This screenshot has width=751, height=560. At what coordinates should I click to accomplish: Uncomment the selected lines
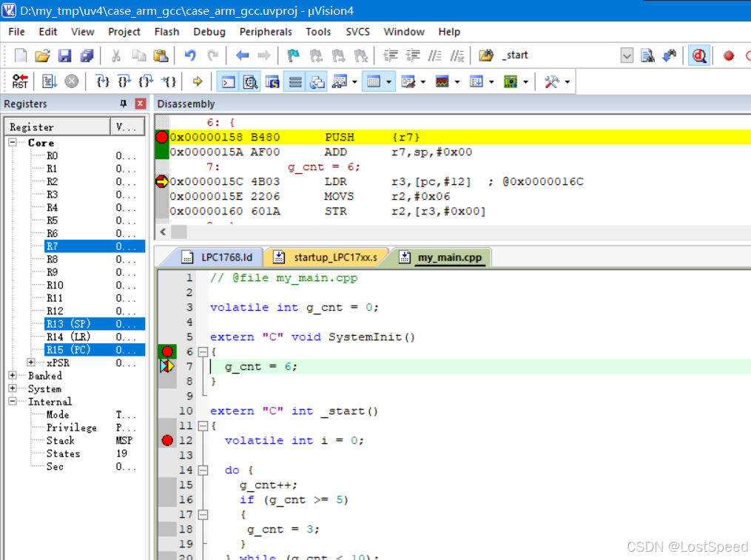457,55
